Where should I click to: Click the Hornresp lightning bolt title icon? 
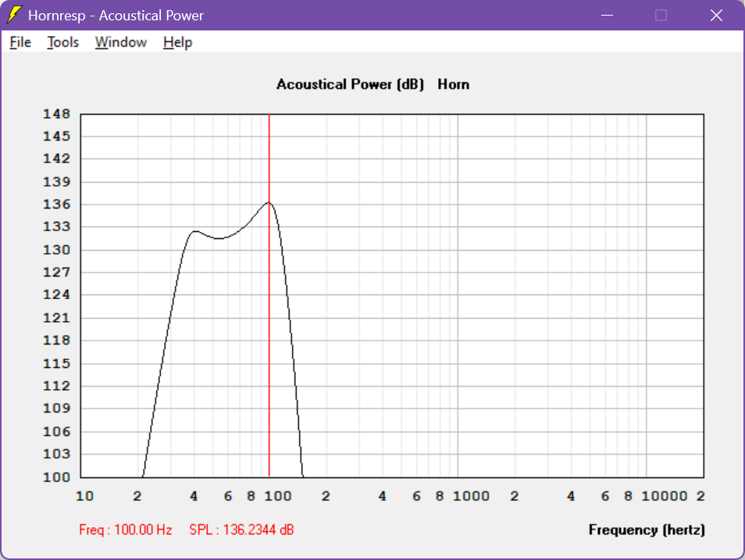tap(14, 15)
